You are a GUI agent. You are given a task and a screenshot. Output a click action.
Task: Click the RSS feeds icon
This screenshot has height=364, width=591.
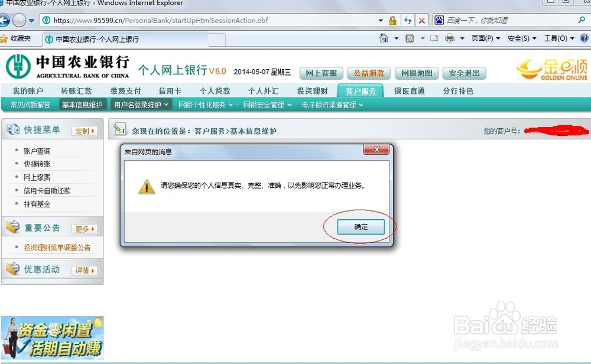pyautogui.click(x=410, y=38)
